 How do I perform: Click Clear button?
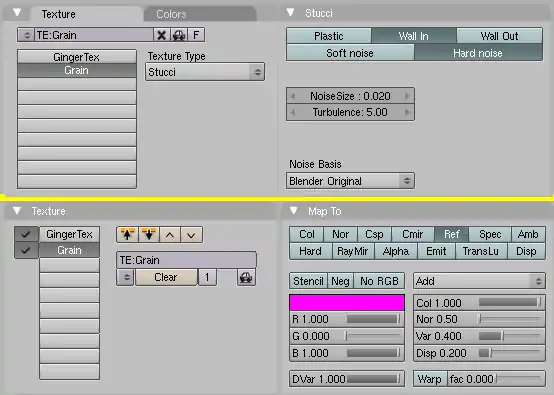166,277
